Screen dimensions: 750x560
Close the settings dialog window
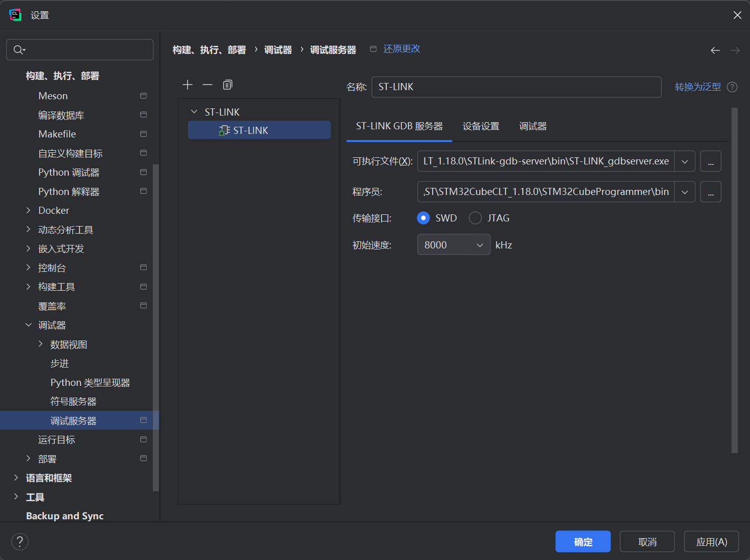pos(737,15)
